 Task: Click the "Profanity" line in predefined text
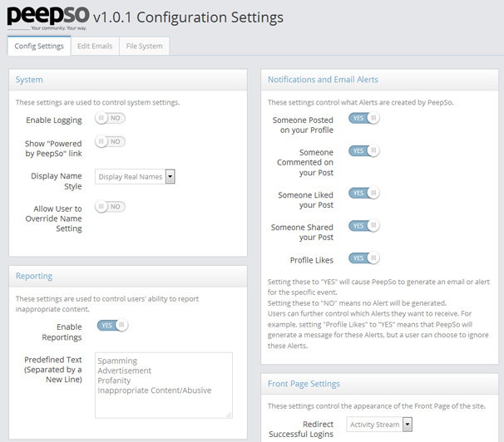pyautogui.click(x=114, y=381)
